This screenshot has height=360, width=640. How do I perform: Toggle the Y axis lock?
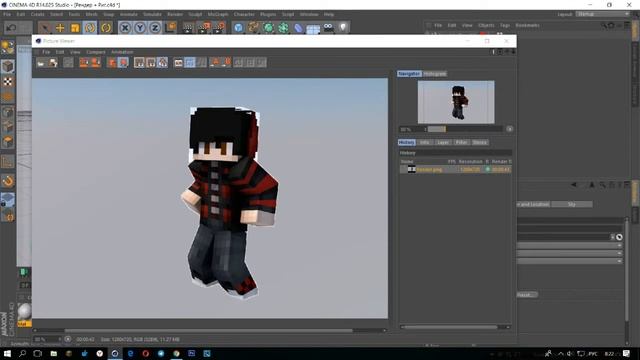click(140, 28)
